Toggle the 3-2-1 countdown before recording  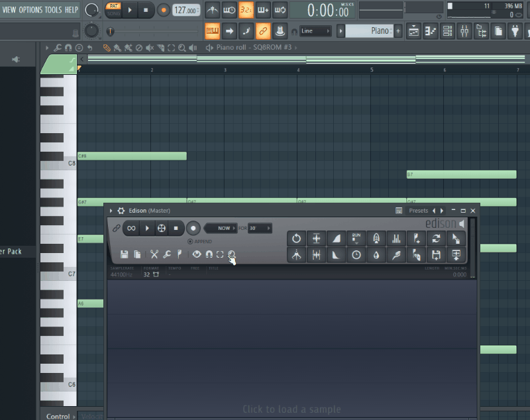[246, 10]
